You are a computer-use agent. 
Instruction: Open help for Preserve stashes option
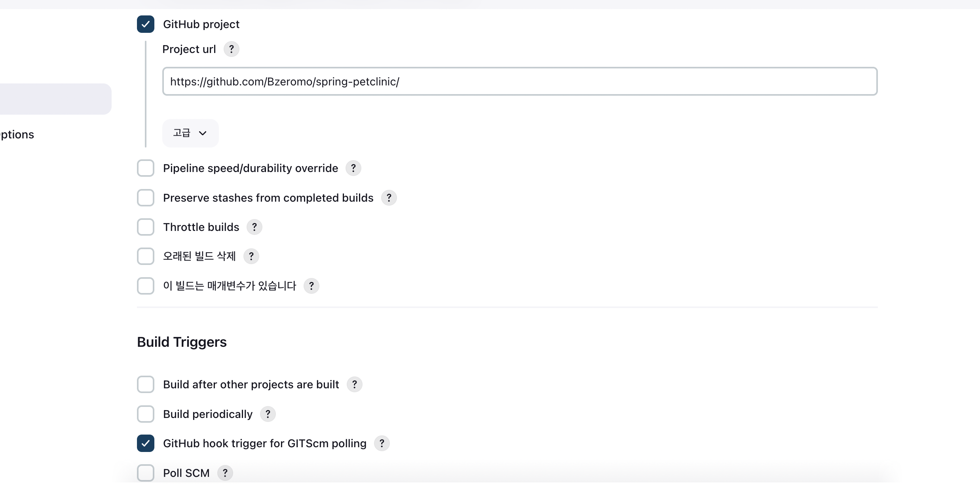coord(389,198)
